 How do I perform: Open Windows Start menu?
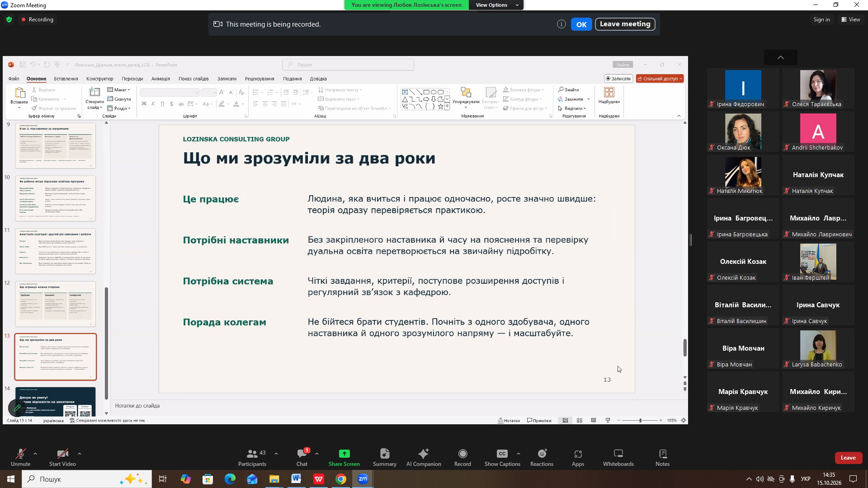pyautogui.click(x=11, y=479)
